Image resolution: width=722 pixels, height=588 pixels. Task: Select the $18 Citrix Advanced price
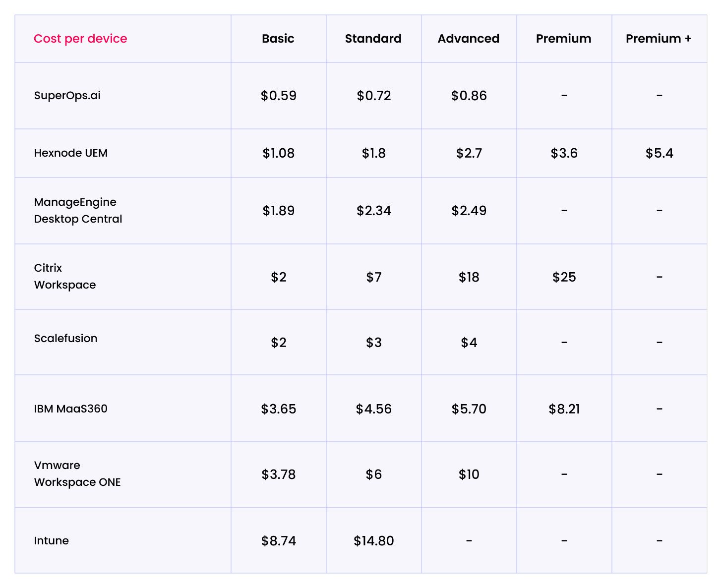(x=469, y=277)
